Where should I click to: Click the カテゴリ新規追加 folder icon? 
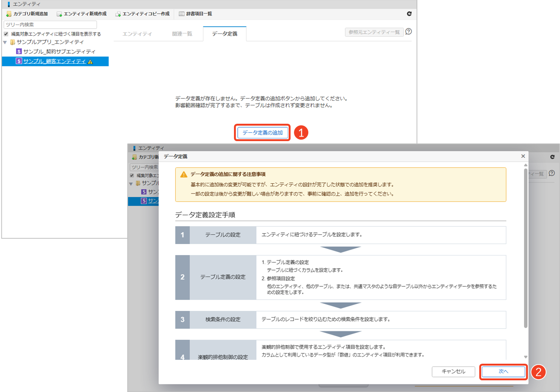[x=9, y=14]
